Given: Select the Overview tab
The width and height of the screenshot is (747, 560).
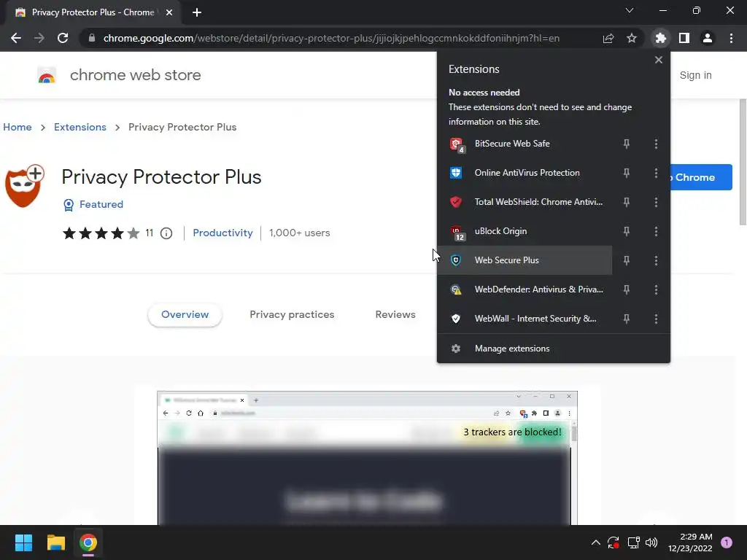Looking at the screenshot, I should [185, 315].
